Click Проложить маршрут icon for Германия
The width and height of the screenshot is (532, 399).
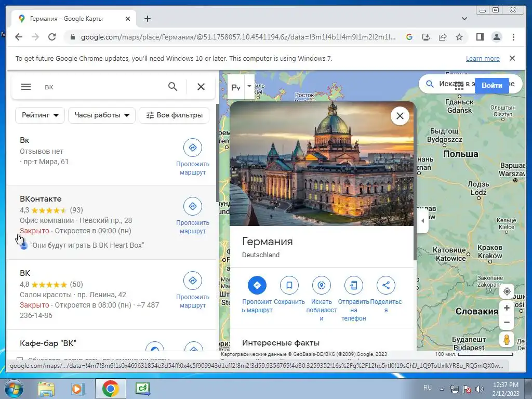(x=257, y=285)
